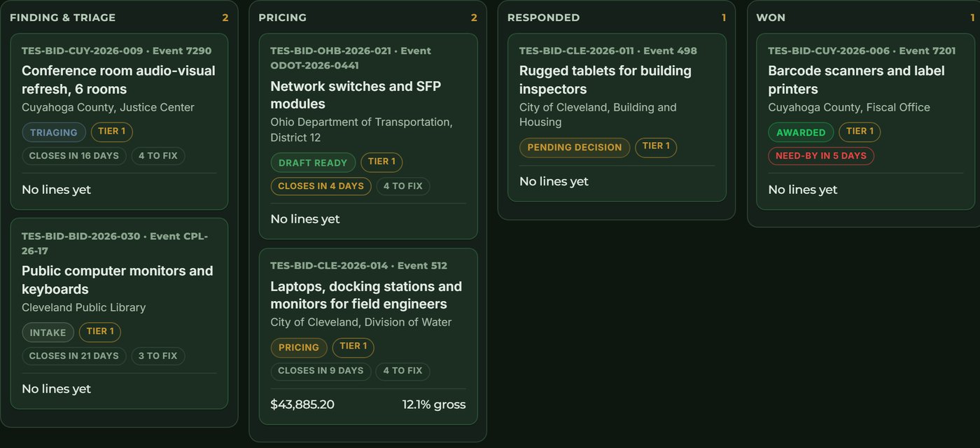Image resolution: width=980 pixels, height=448 pixels.
Task: Click Ohio Department of Transportation, District 12 text
Action: (361, 129)
